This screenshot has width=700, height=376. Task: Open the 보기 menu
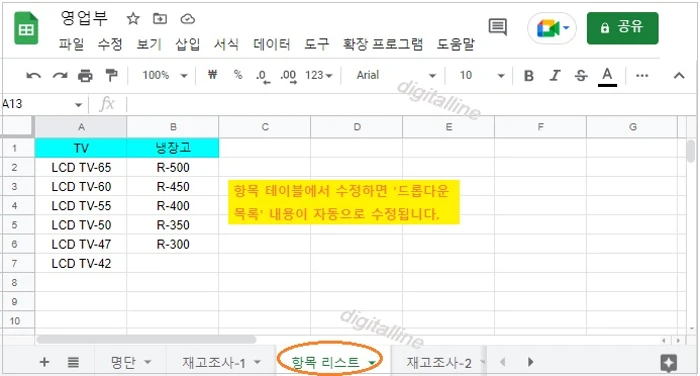click(x=149, y=44)
